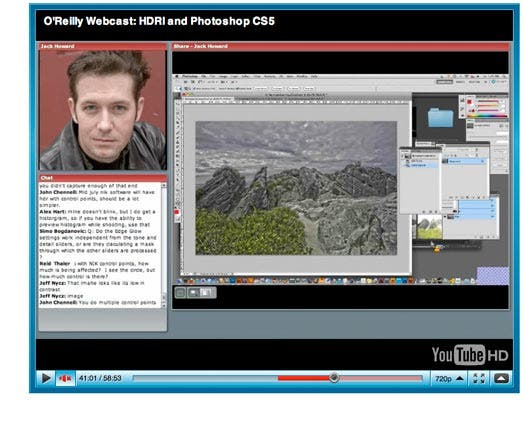Click the red swatch in Photoshop's toolbox
The width and height of the screenshot is (525, 425).
pyautogui.click(x=177, y=213)
